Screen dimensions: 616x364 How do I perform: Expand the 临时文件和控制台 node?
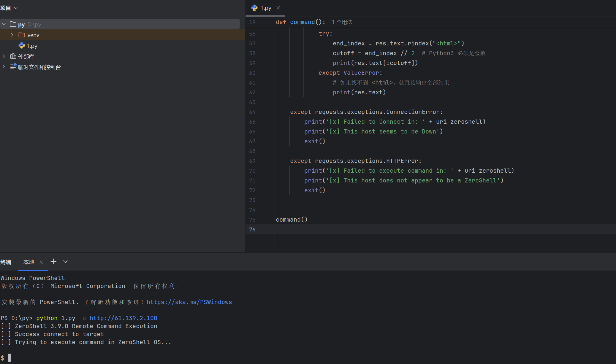click(4, 67)
